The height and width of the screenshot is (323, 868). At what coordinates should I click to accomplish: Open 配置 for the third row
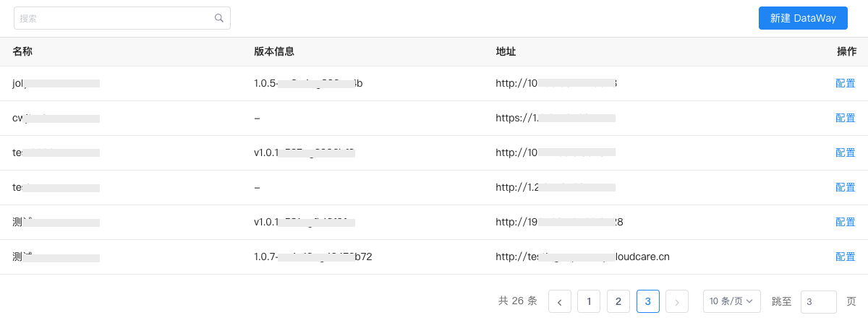(x=845, y=152)
